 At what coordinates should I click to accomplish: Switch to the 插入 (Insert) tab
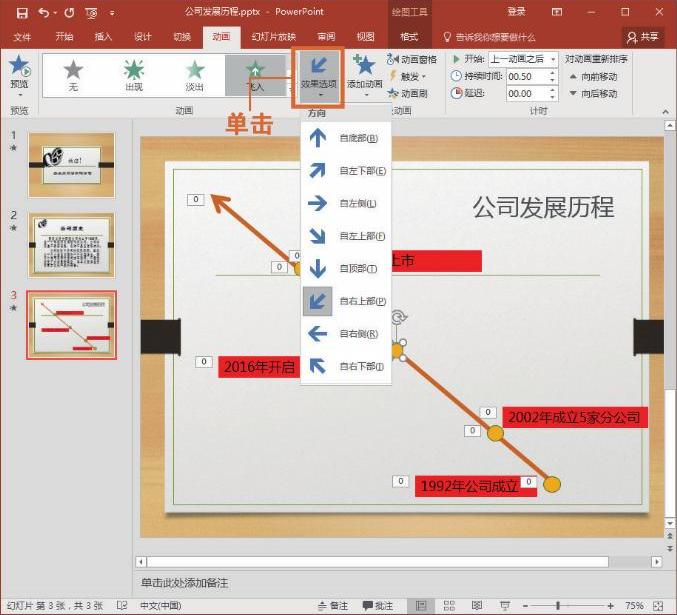[103, 37]
